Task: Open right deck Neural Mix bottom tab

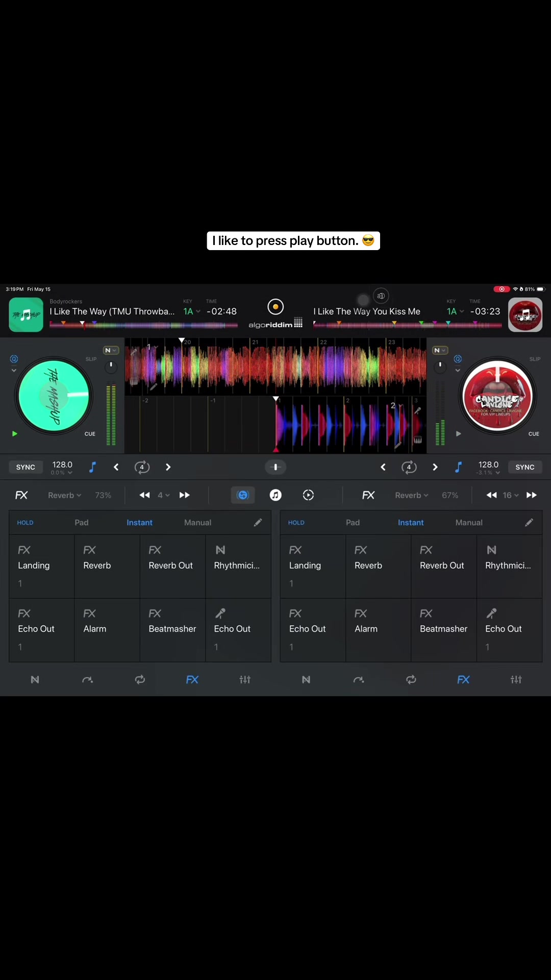Action: pyautogui.click(x=306, y=680)
